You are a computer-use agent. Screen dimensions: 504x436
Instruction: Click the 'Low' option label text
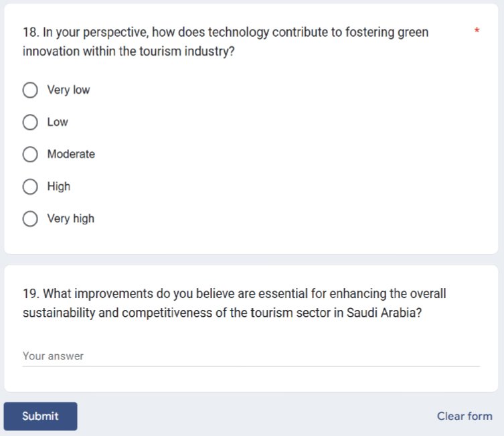coord(58,122)
